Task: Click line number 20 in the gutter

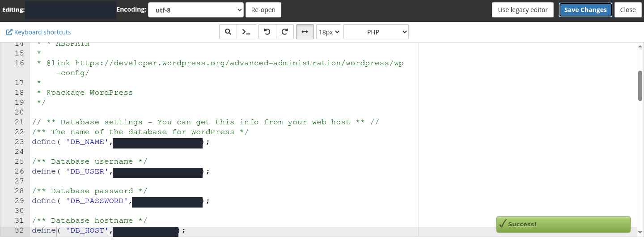Action: [19, 112]
